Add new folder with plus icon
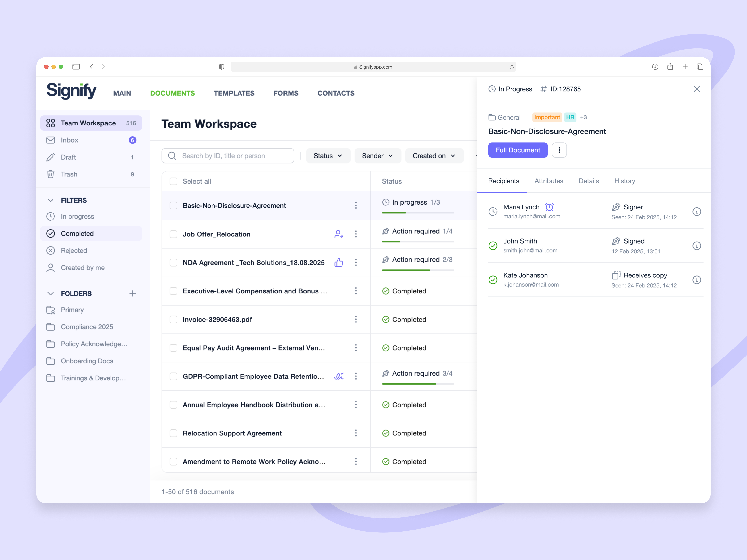 [x=132, y=294]
